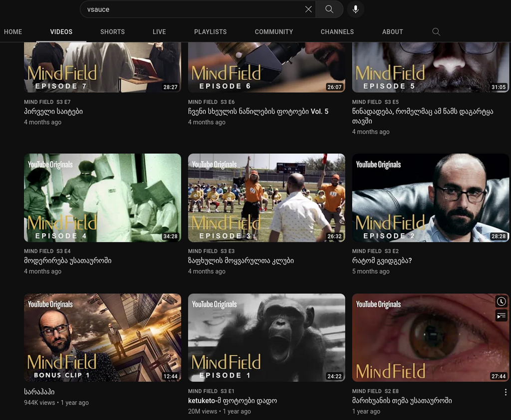Open the channel search icon
The image size is (511, 420).
point(436,31)
